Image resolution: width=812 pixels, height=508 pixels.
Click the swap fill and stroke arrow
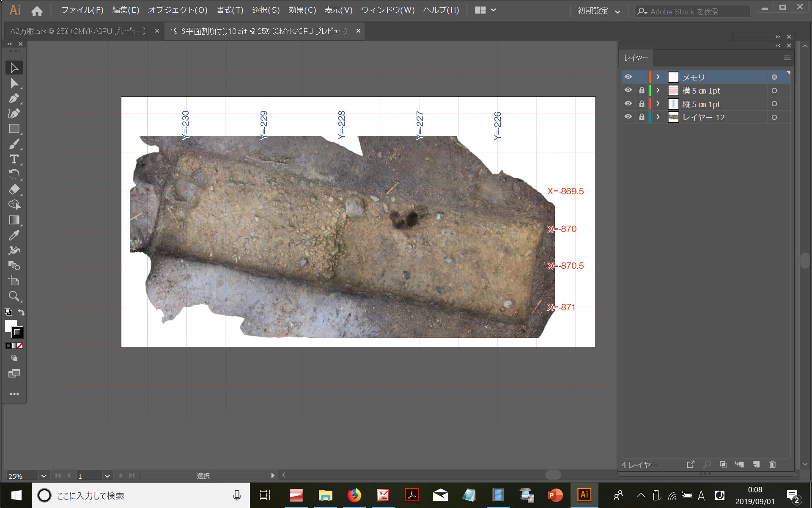coord(21,312)
